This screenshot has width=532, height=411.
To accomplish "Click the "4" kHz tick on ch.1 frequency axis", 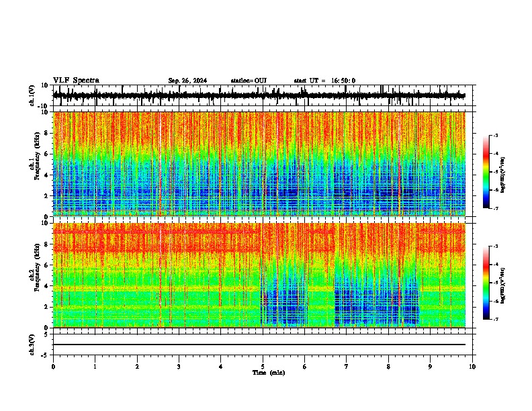I will coord(46,175).
